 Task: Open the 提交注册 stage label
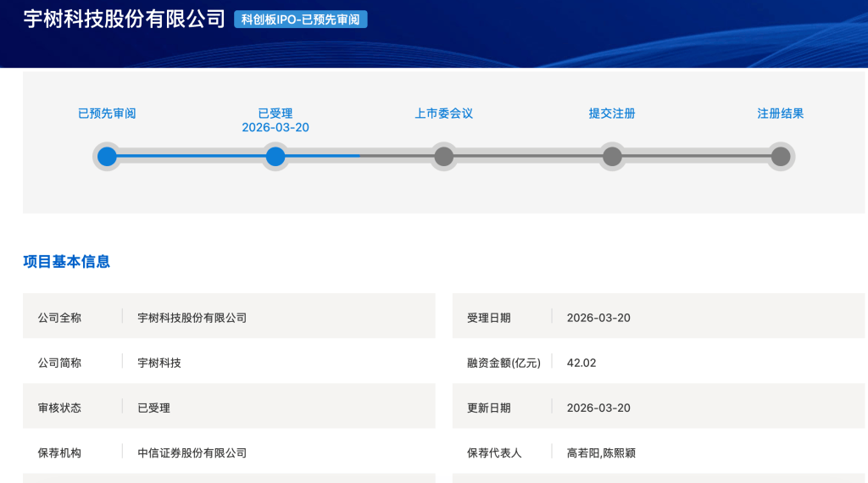[612, 114]
